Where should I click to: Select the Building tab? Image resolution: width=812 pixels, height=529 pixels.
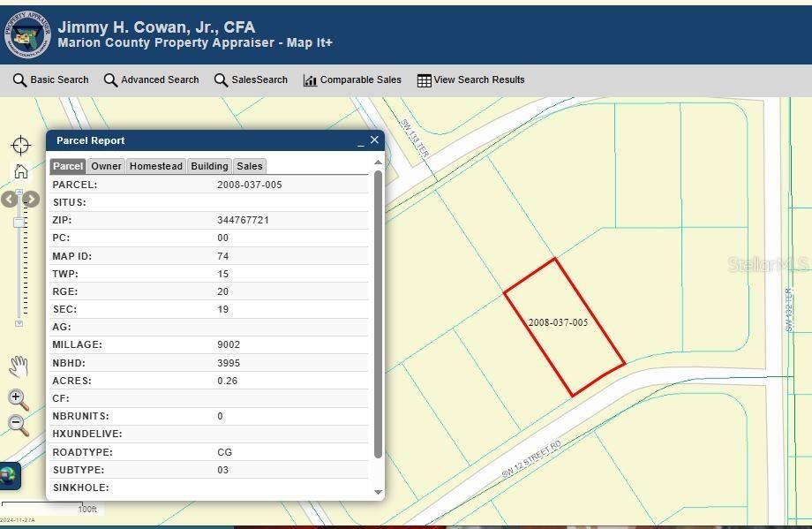(x=208, y=166)
